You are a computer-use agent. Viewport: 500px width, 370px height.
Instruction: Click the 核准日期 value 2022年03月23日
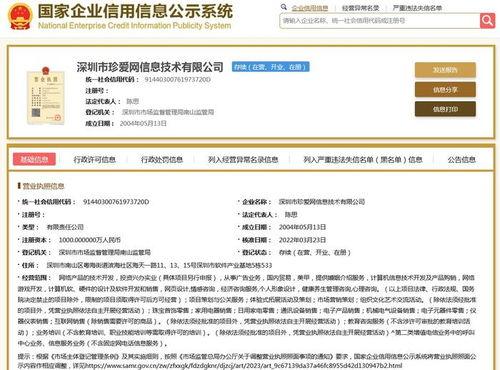click(x=302, y=240)
